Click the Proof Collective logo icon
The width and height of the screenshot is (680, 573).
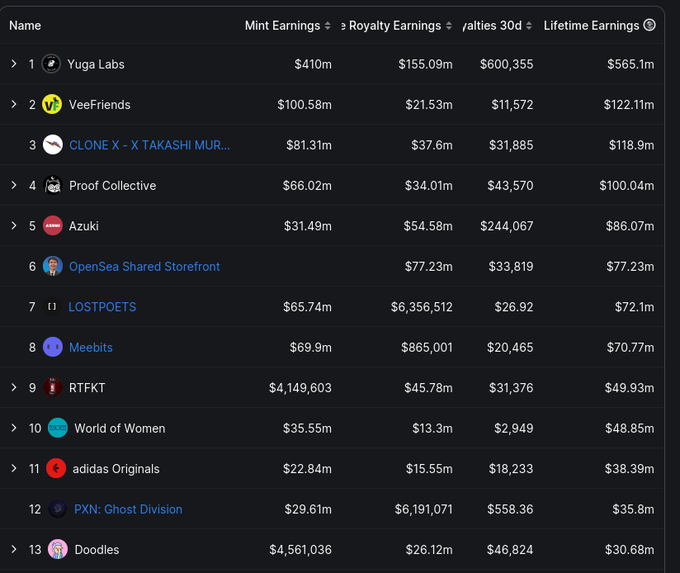(x=53, y=185)
